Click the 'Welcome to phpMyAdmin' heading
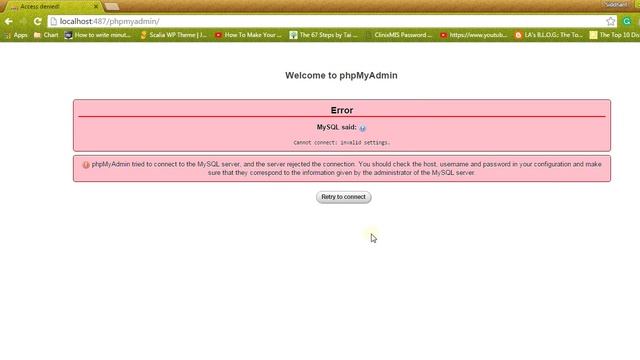 (341, 76)
